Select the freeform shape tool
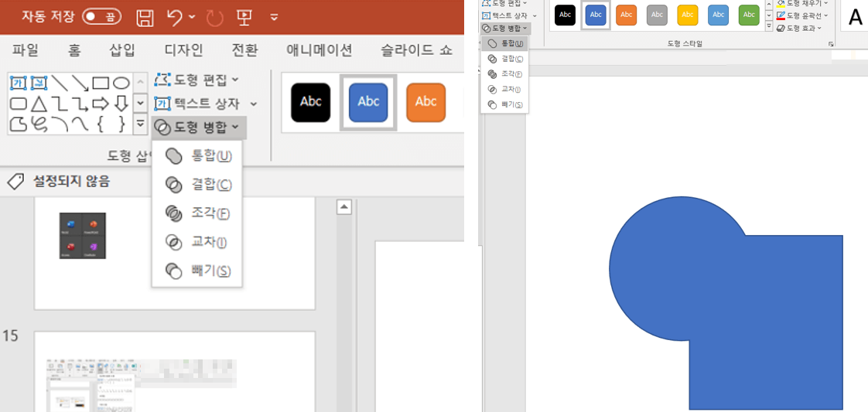 click(19, 124)
